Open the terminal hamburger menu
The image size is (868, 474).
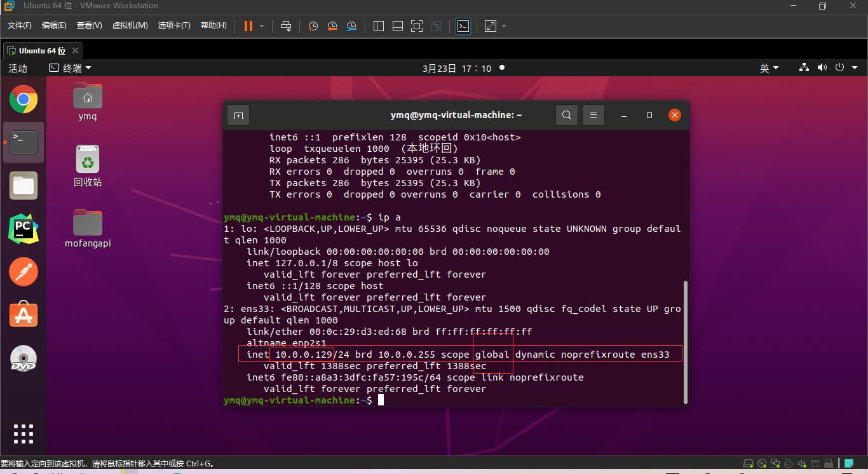click(x=593, y=115)
